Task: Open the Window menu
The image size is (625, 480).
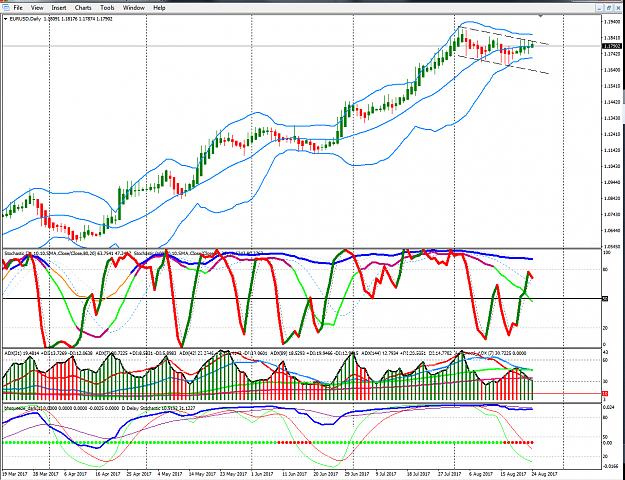Action: click(134, 8)
